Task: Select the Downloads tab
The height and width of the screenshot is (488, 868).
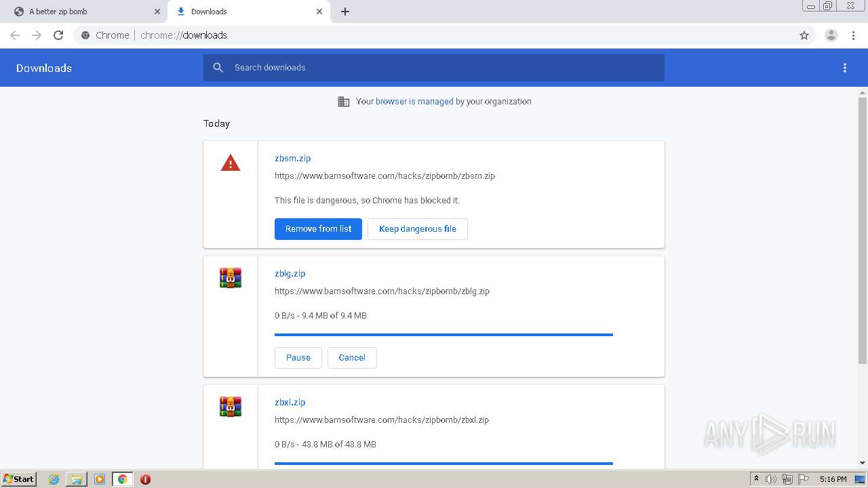Action: coord(248,12)
